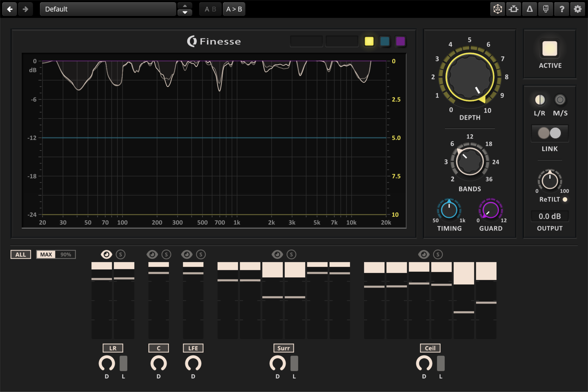
Task: Click the D knob under Surr
Action: pos(278,363)
